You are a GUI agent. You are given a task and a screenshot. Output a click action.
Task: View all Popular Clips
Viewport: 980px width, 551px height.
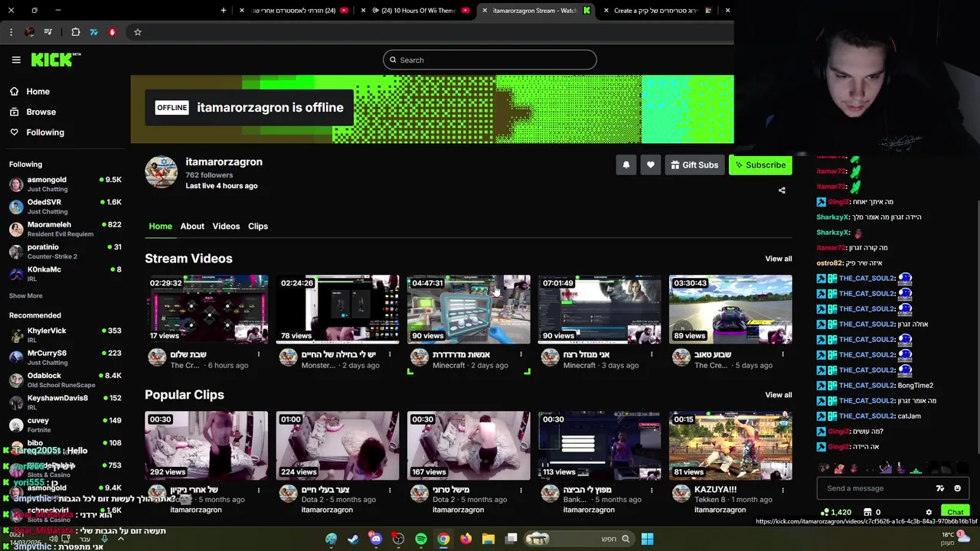coord(778,395)
